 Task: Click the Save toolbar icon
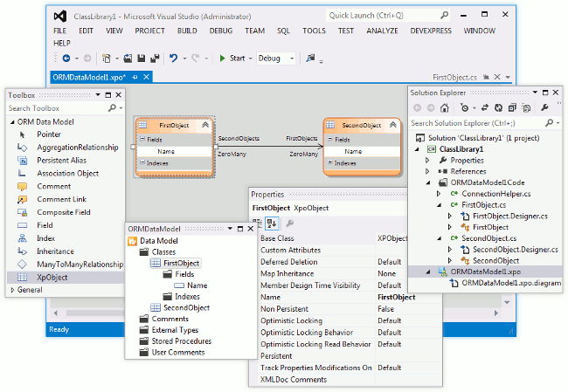[x=142, y=58]
